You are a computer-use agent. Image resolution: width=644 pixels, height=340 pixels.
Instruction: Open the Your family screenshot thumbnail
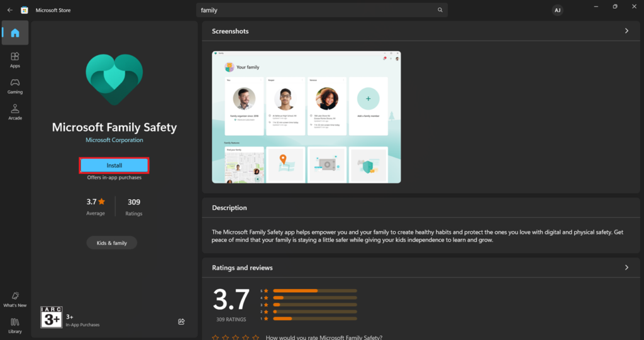click(306, 117)
